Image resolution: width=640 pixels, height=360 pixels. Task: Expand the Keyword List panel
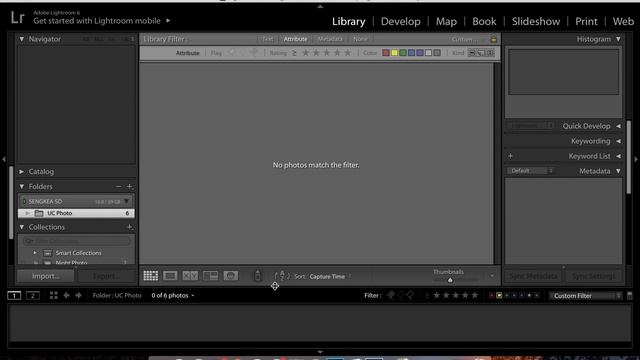618,156
